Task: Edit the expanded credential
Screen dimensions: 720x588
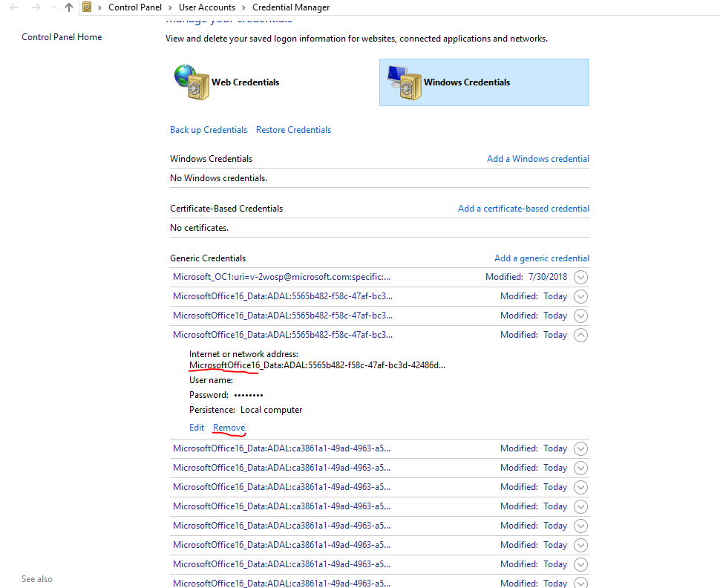Action: 197,428
